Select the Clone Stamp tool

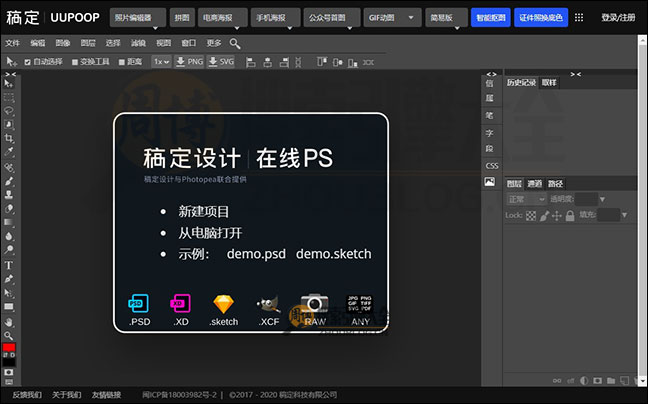(x=9, y=195)
